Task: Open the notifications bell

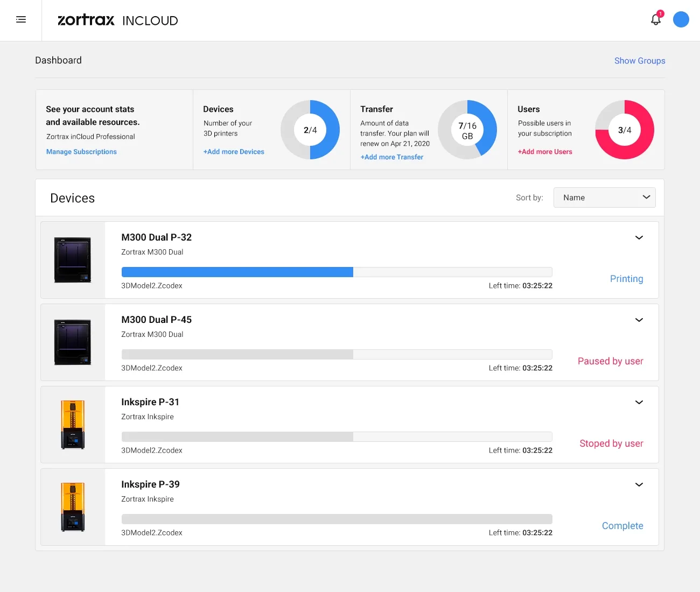Action: click(655, 20)
